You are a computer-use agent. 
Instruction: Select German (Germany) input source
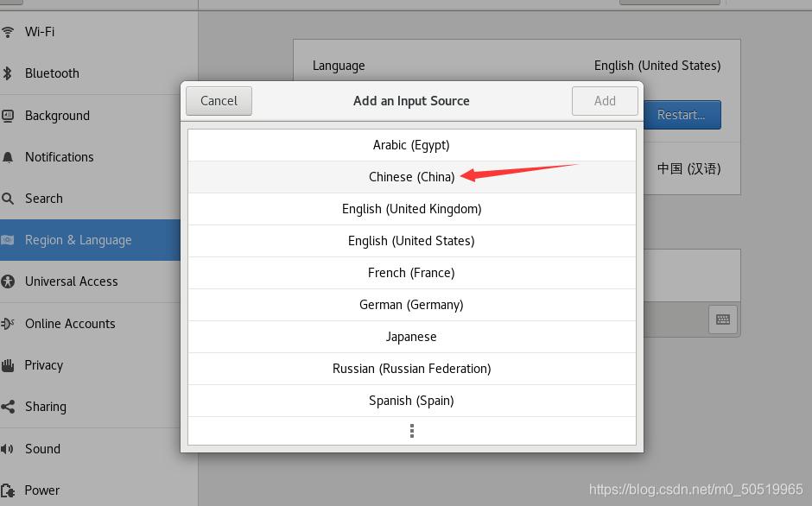pyautogui.click(x=412, y=305)
